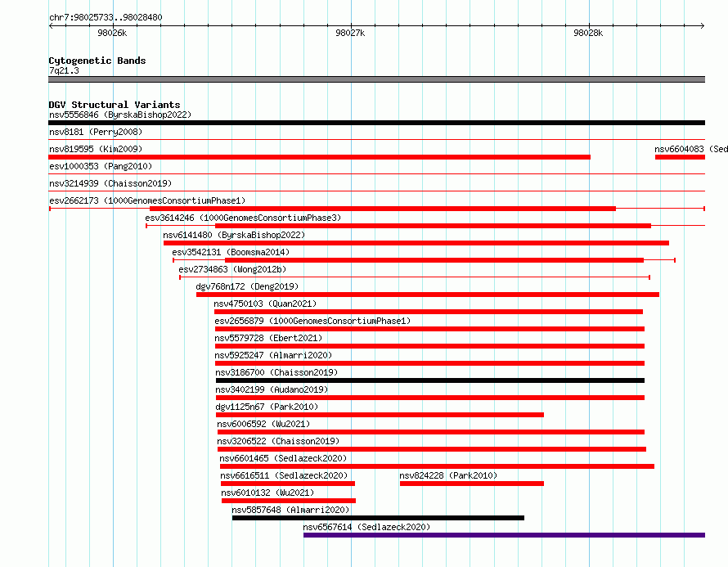Image resolution: width=728 pixels, height=567 pixels.
Task: Click the 98027k ruler position
Action: point(351,33)
